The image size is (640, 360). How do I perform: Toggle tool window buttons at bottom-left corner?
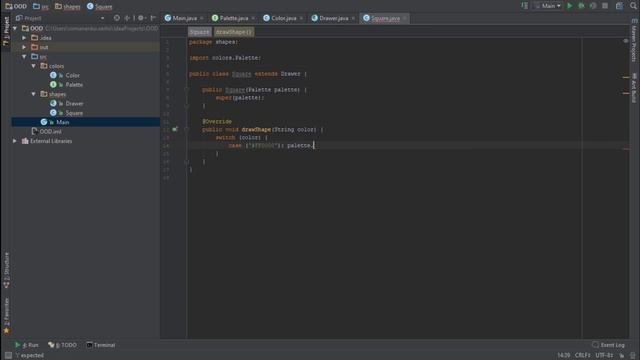point(8,356)
